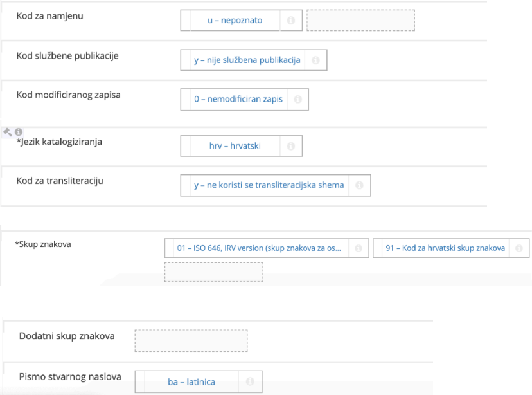This screenshot has width=532, height=395.
Task: Select the 'hrv – hrvatski' language field
Action: [235, 146]
